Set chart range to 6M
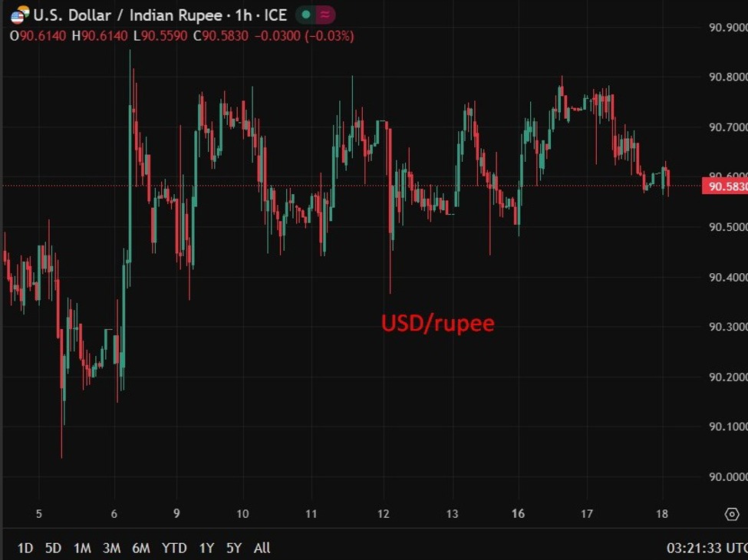The image size is (748, 560). (140, 548)
